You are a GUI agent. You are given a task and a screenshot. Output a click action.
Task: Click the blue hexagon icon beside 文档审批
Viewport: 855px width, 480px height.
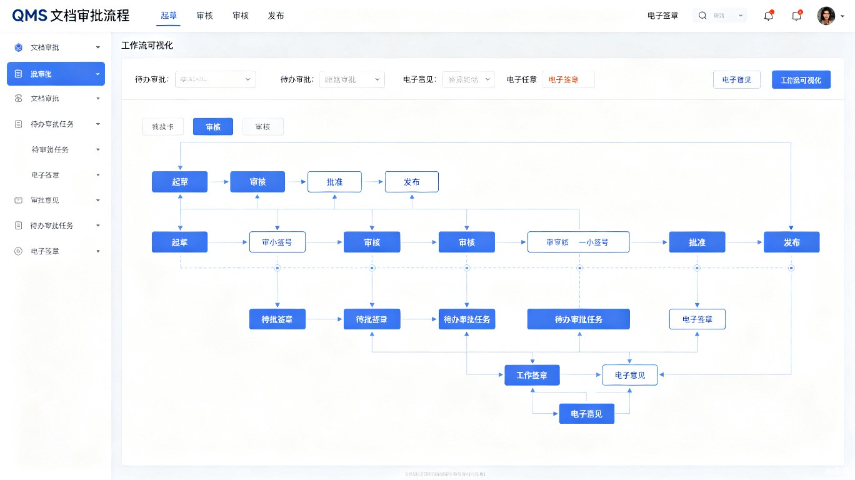(19, 47)
